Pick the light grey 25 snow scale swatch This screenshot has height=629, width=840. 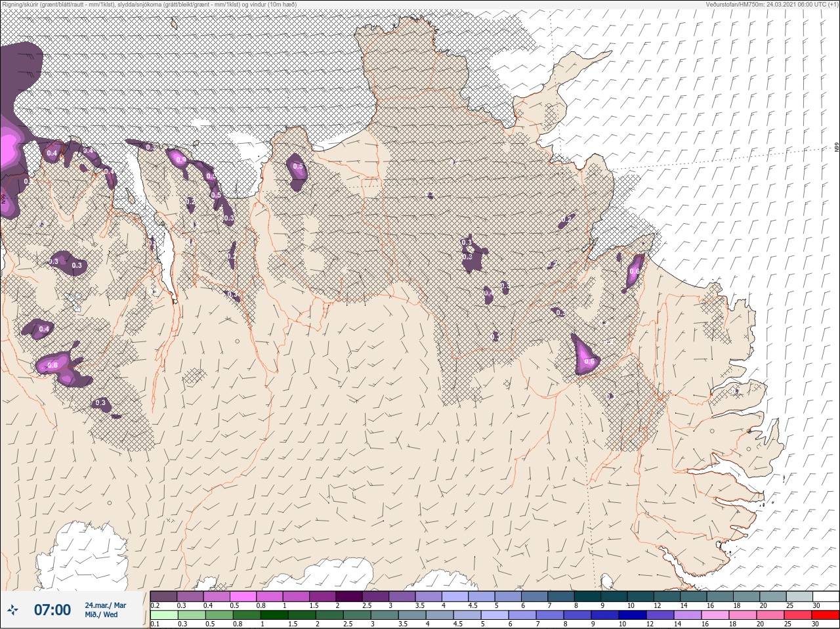click(x=800, y=596)
